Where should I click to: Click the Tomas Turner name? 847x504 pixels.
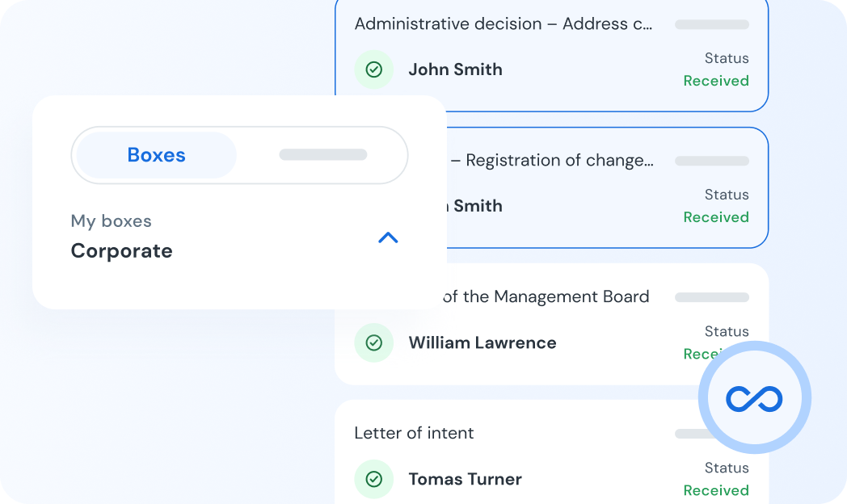[x=465, y=479]
